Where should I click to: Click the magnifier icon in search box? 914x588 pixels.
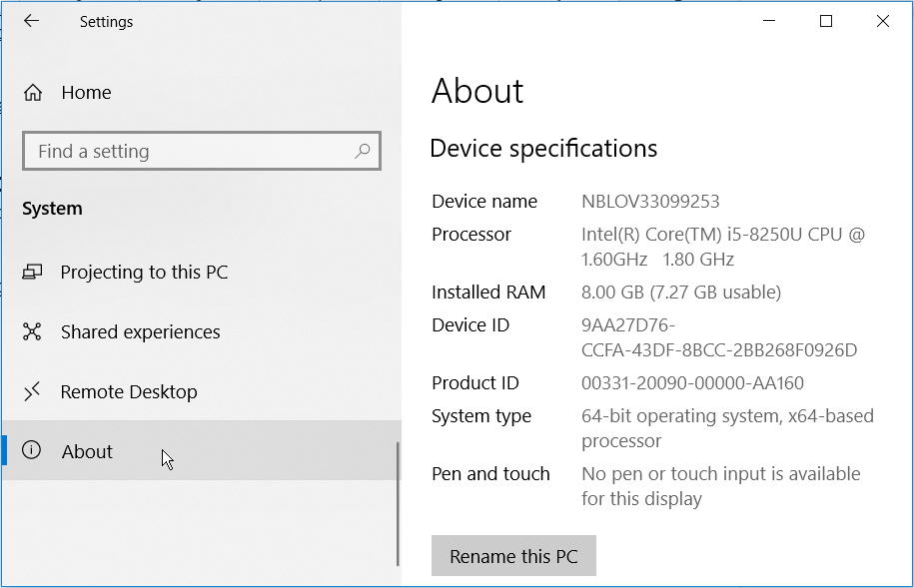tap(362, 151)
